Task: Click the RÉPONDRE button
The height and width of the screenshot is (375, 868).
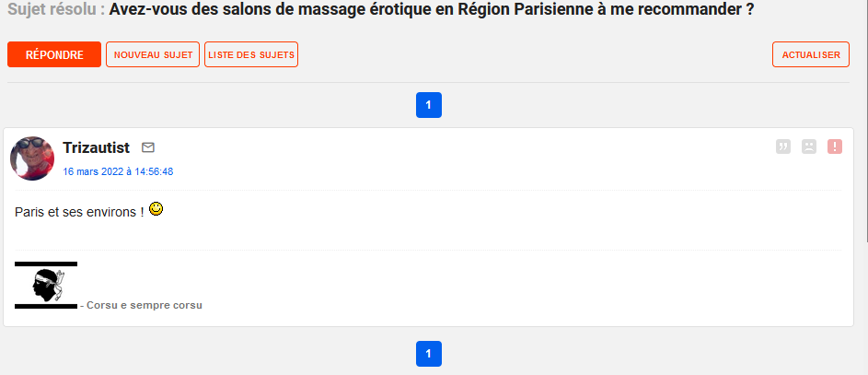Action: point(54,55)
